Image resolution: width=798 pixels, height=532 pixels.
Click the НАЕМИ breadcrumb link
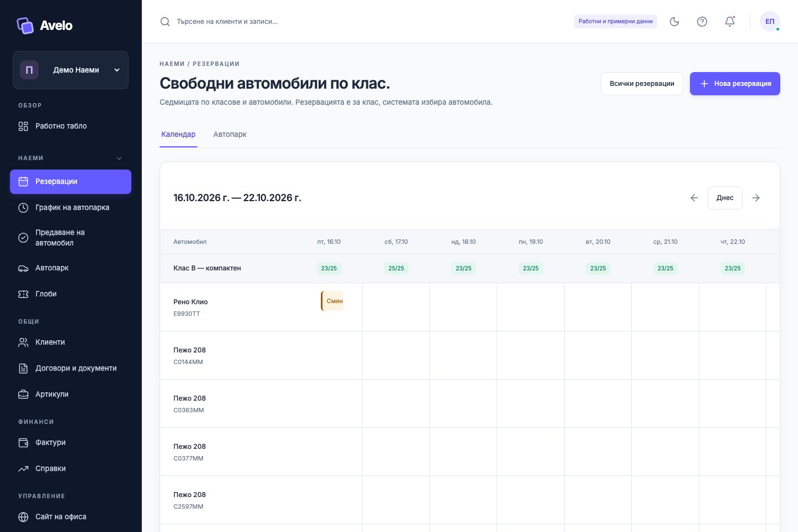coord(172,64)
